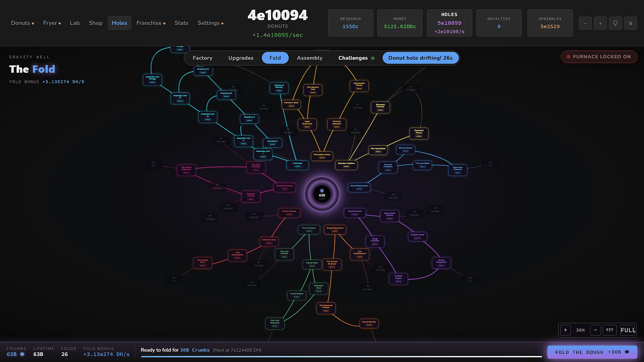Click the N button in top bar

630,23
